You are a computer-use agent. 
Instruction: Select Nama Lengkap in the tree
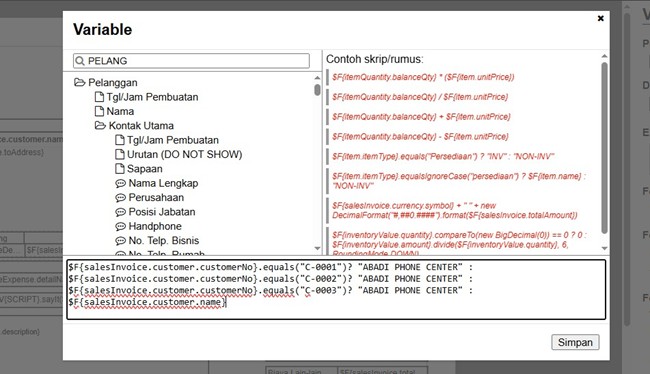click(163, 183)
